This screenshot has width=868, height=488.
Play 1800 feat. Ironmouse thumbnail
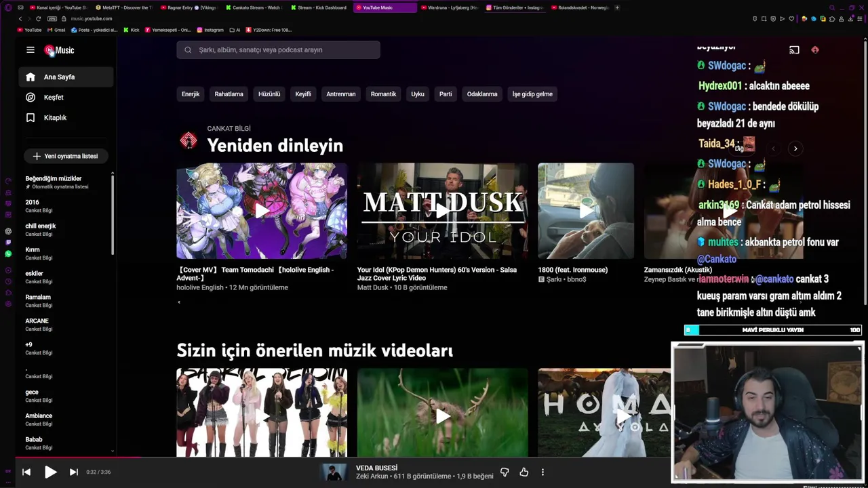pos(586,211)
